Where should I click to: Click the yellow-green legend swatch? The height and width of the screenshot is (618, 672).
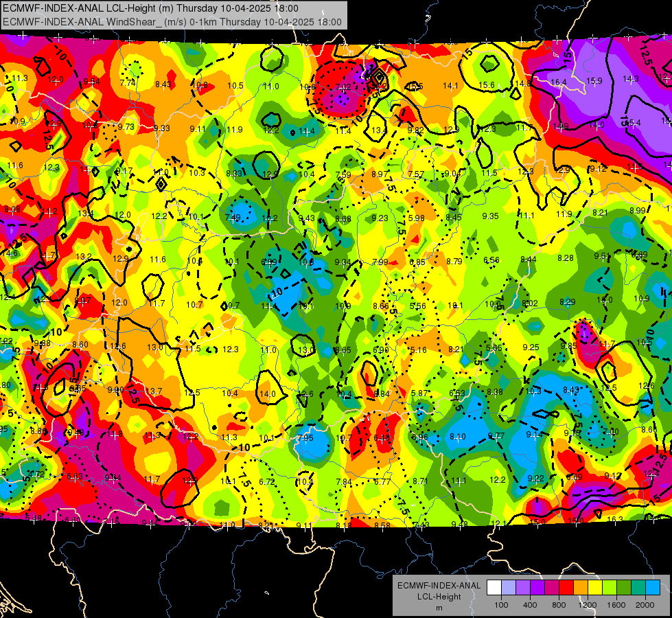pos(610,588)
